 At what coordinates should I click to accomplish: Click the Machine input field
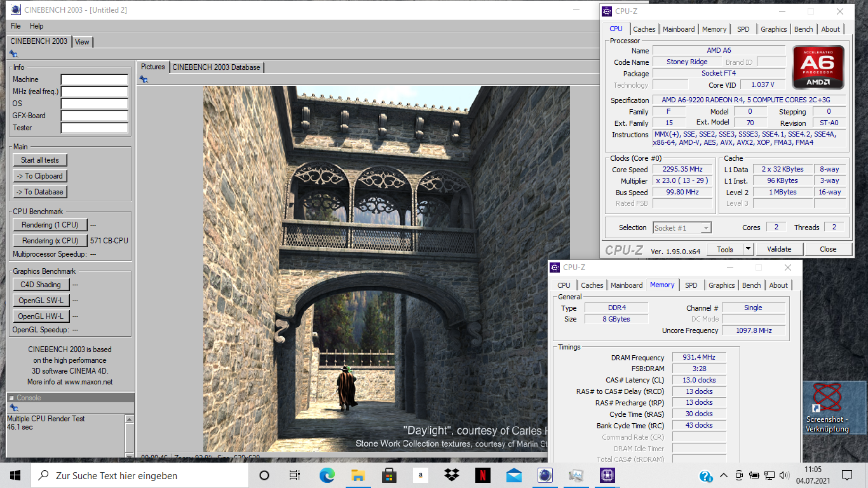(95, 79)
